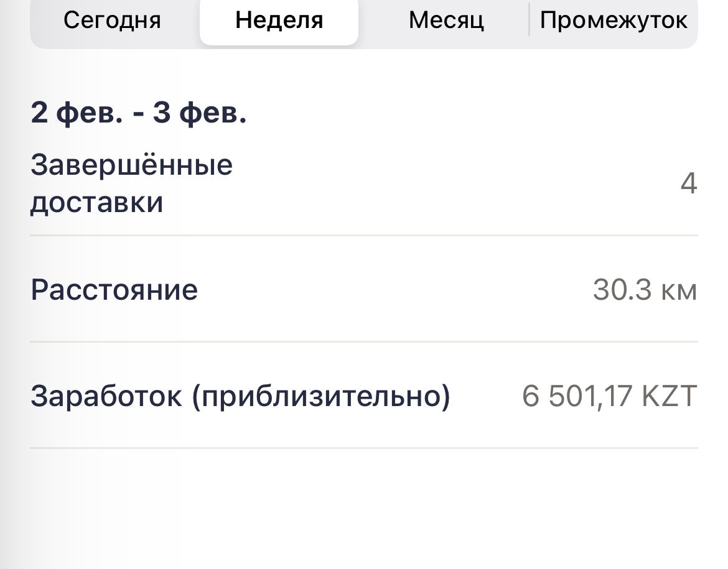Viewport: 728px width, 569px height.
Task: Select the Неделя tab
Action: tap(279, 20)
